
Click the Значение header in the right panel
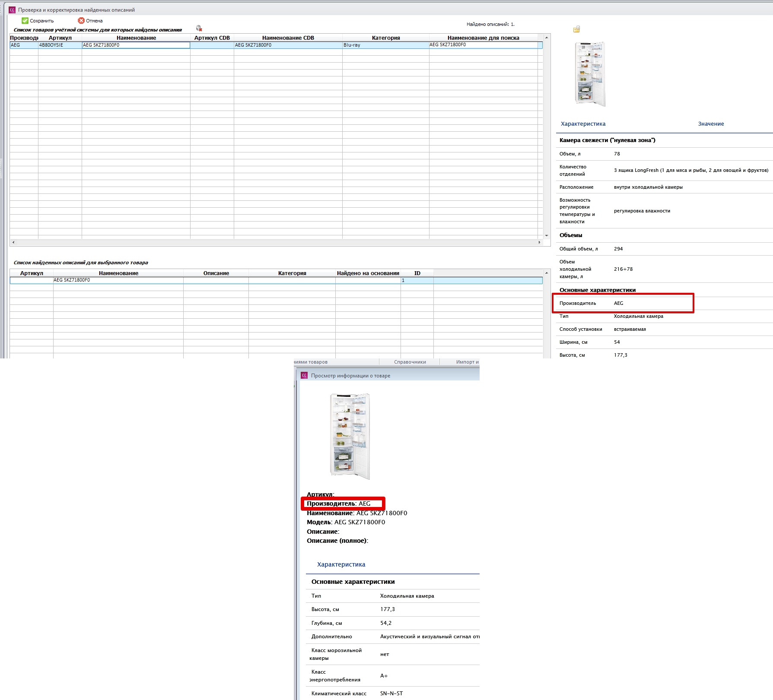711,124
